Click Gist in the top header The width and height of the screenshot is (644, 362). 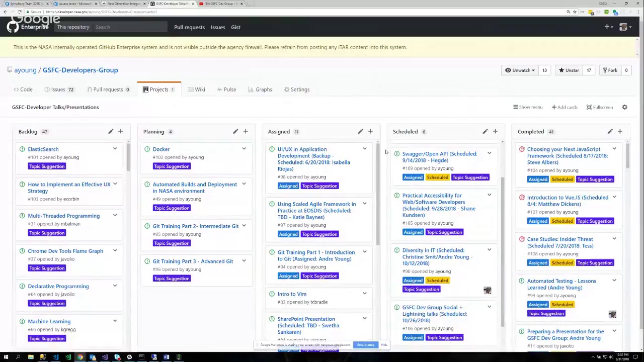pyautogui.click(x=235, y=27)
